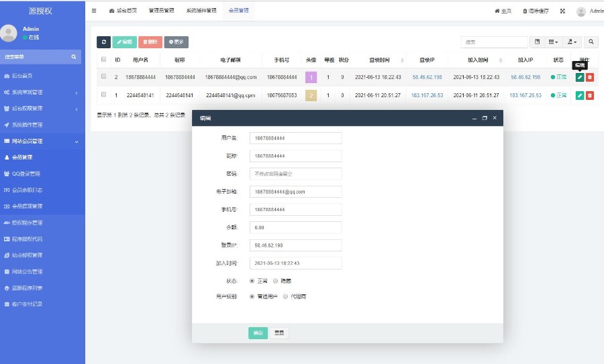The image size is (604, 364).
Task: Check the select-all checkbox in the table header
Action: coord(103,60)
